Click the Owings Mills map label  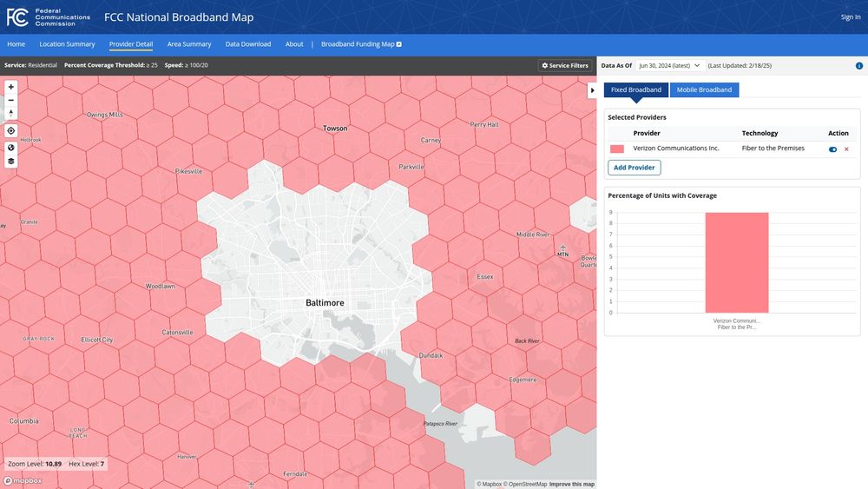click(x=105, y=115)
